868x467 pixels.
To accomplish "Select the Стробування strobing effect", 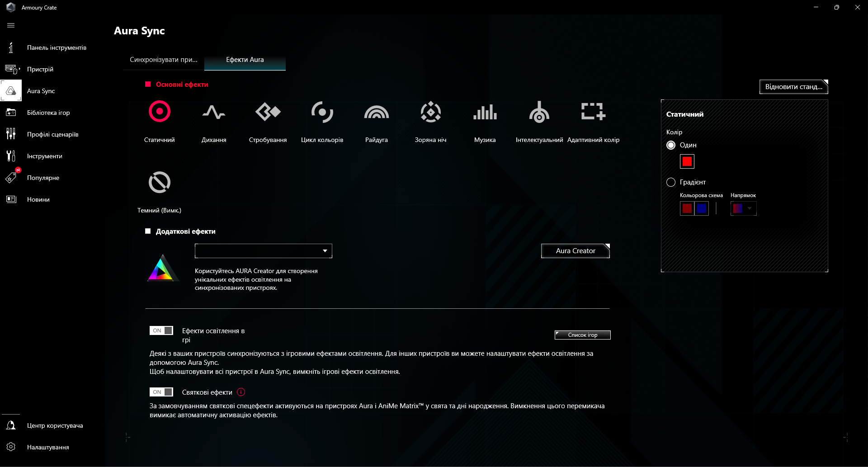I will coord(268,112).
